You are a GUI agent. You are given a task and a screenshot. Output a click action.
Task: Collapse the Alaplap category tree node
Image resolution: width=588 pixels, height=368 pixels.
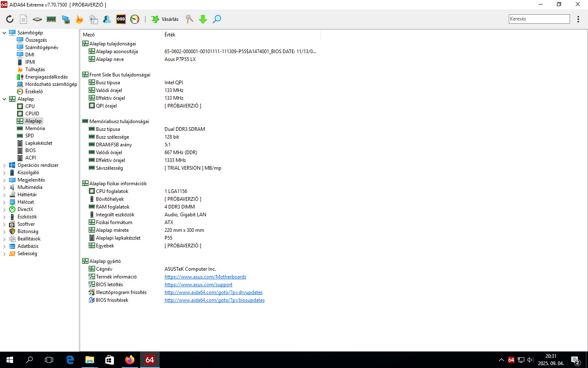tap(4, 99)
